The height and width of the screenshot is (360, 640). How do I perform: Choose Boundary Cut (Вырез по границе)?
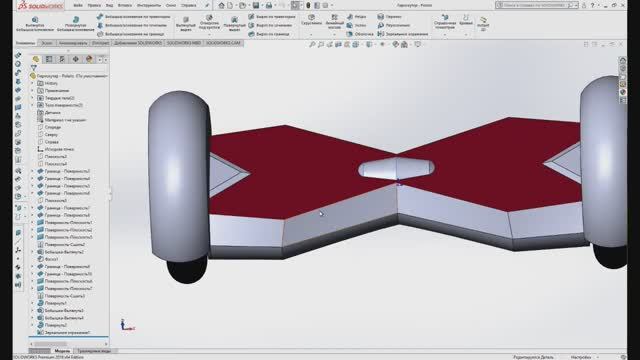click(269, 34)
